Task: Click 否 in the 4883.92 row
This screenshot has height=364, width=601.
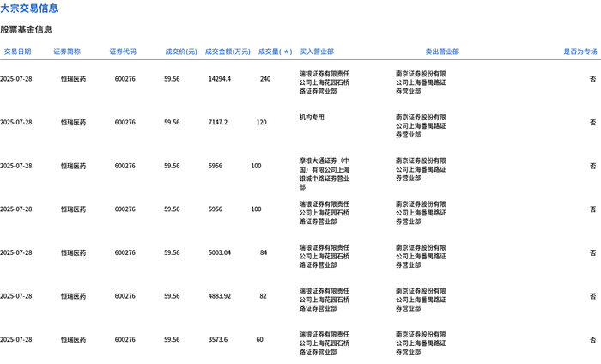Action: 593,296
